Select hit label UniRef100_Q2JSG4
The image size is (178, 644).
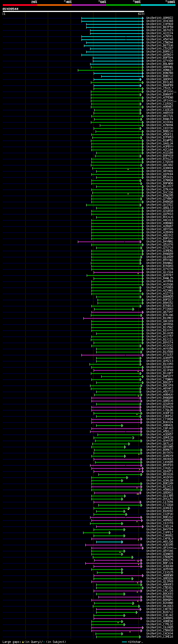pyautogui.click(x=160, y=272)
